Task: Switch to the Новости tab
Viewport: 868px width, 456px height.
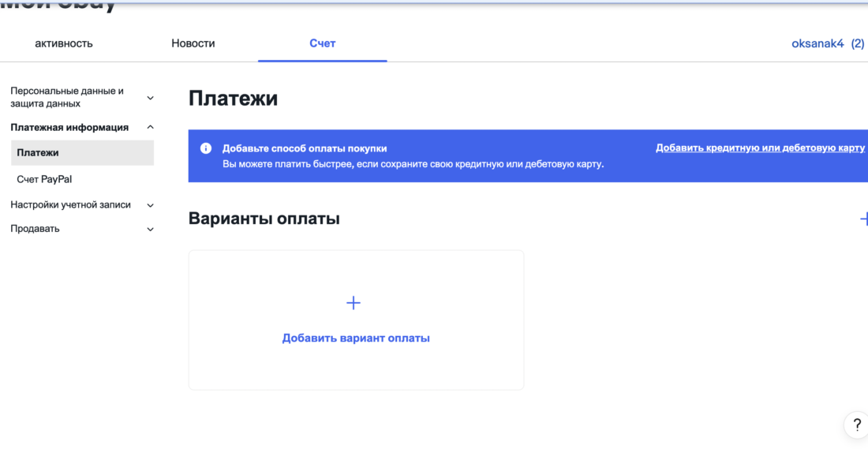Action: tap(192, 43)
